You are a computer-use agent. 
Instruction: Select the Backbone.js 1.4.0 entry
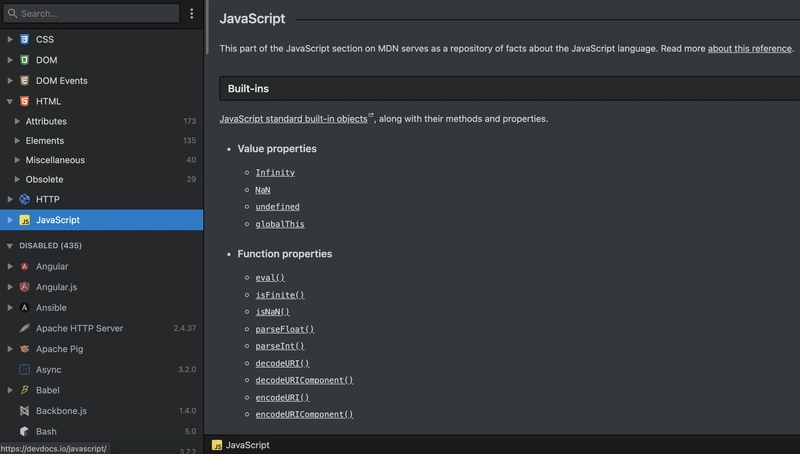point(102,411)
